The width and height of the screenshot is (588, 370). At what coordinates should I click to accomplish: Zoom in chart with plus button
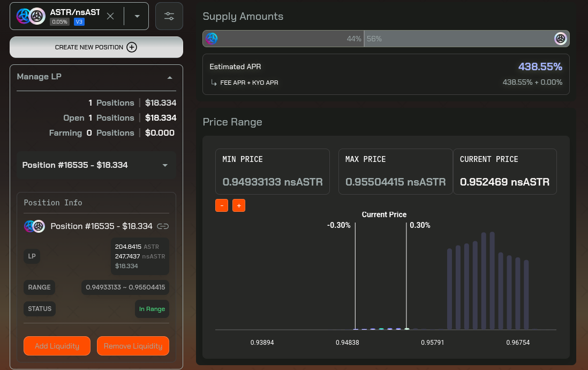pos(239,205)
